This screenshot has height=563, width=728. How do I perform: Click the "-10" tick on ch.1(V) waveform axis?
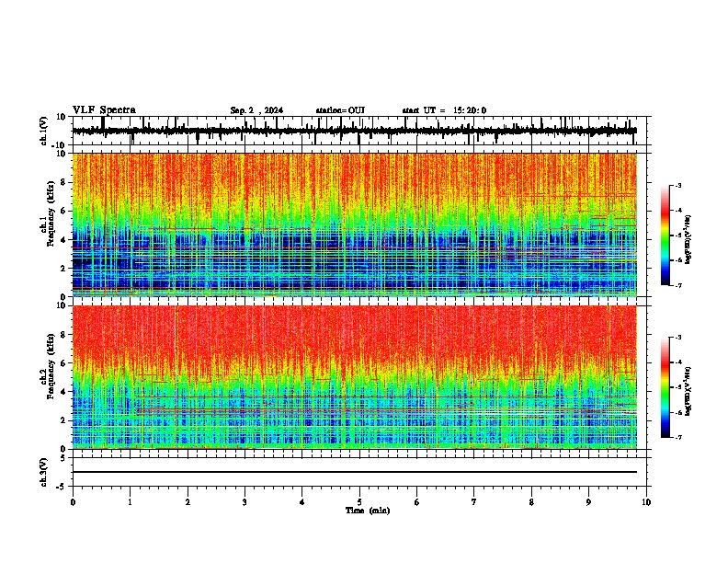click(60, 145)
